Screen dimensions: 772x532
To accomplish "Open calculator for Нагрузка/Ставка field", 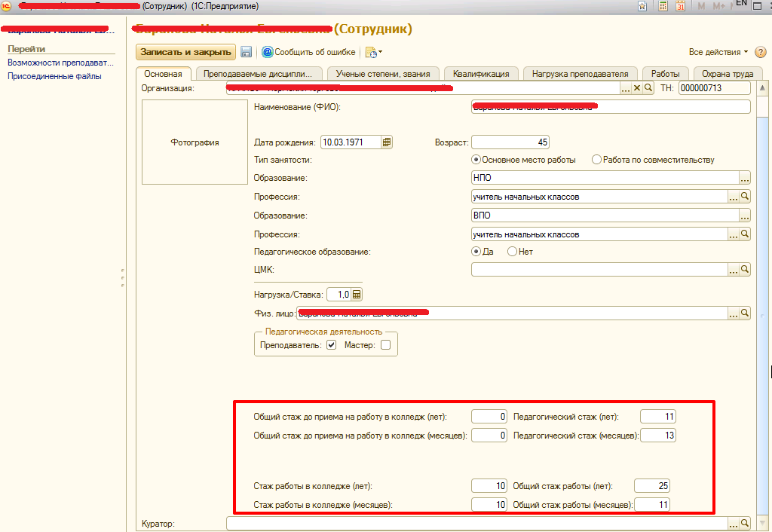I will 357,295.
